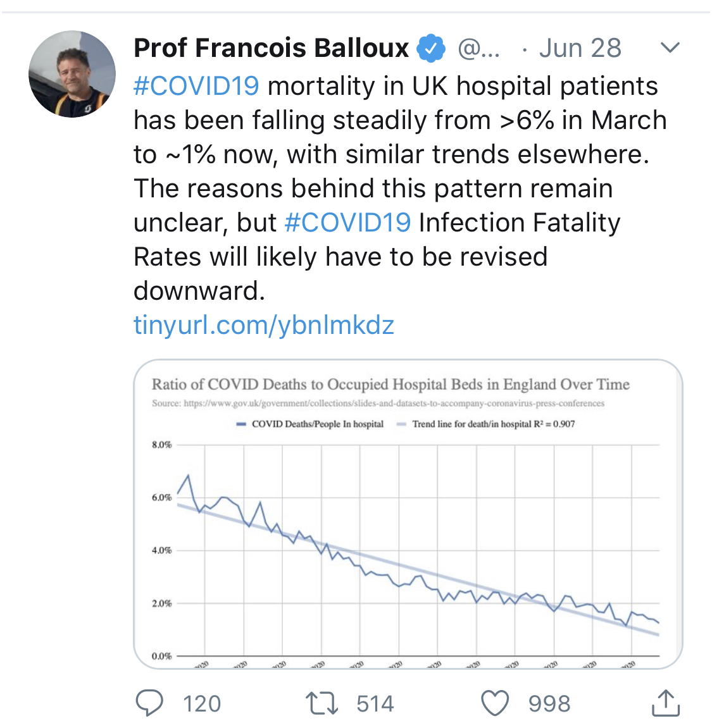
Task: Open the reply icon under the tweet
Action: (x=149, y=703)
